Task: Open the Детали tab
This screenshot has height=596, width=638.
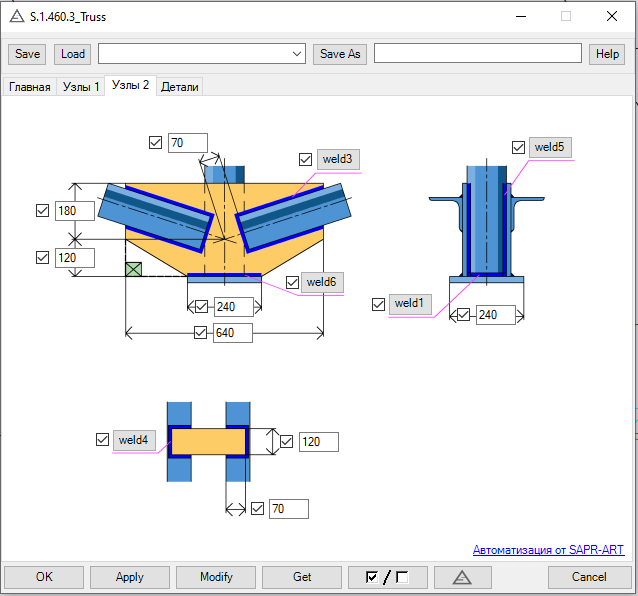Action: 181,87
